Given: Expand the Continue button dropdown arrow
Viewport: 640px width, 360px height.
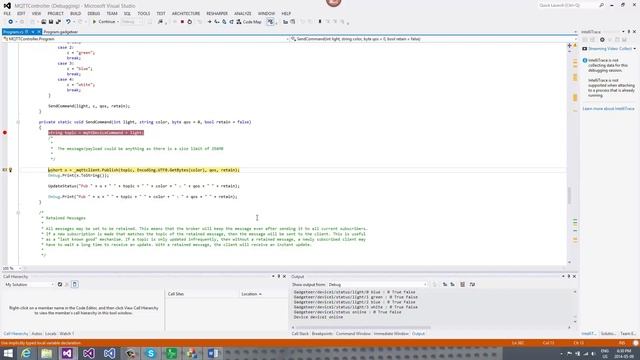Looking at the screenshot, I should (x=118, y=22).
